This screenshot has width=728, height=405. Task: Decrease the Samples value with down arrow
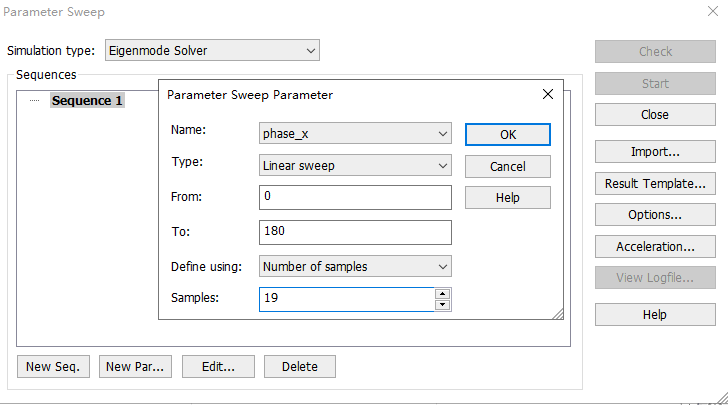pos(442,305)
